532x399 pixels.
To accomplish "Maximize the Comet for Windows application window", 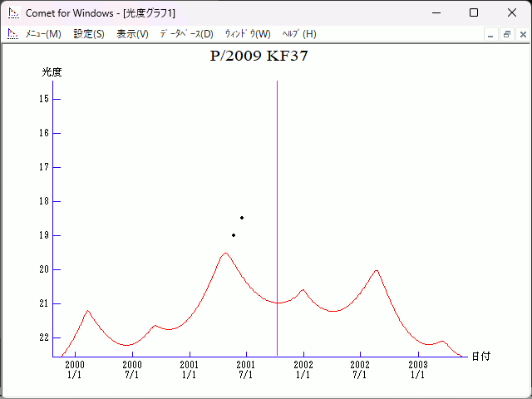I will (x=474, y=12).
